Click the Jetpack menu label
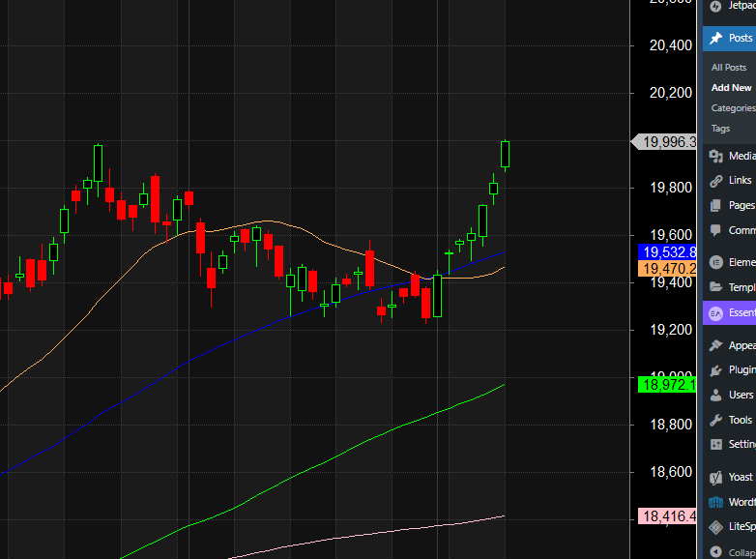This screenshot has height=559, width=756. click(x=742, y=6)
